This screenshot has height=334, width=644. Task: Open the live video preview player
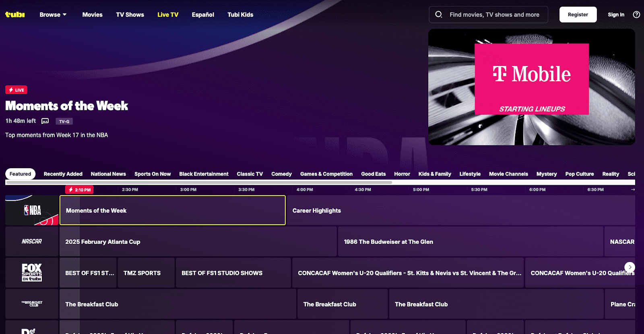click(x=531, y=87)
